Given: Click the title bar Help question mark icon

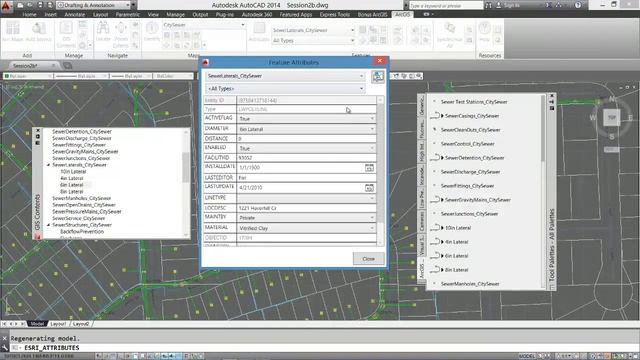Looking at the screenshot, I should (578, 5).
